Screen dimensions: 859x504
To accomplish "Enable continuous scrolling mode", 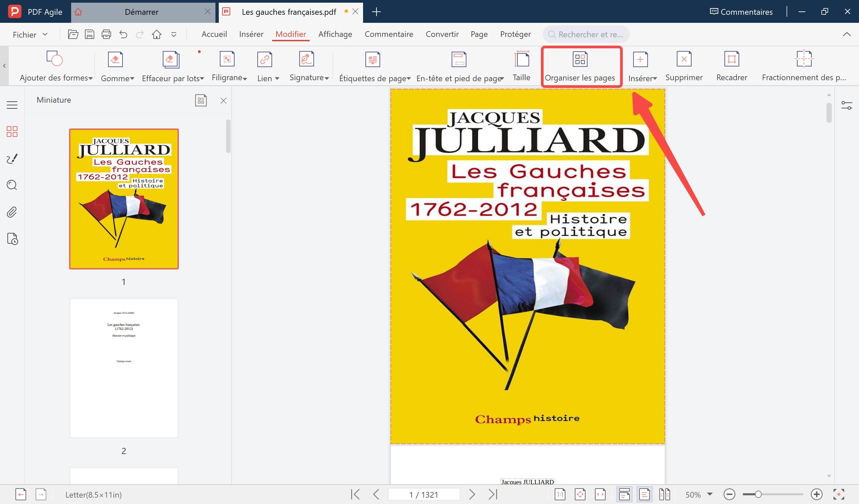I will pos(624,494).
